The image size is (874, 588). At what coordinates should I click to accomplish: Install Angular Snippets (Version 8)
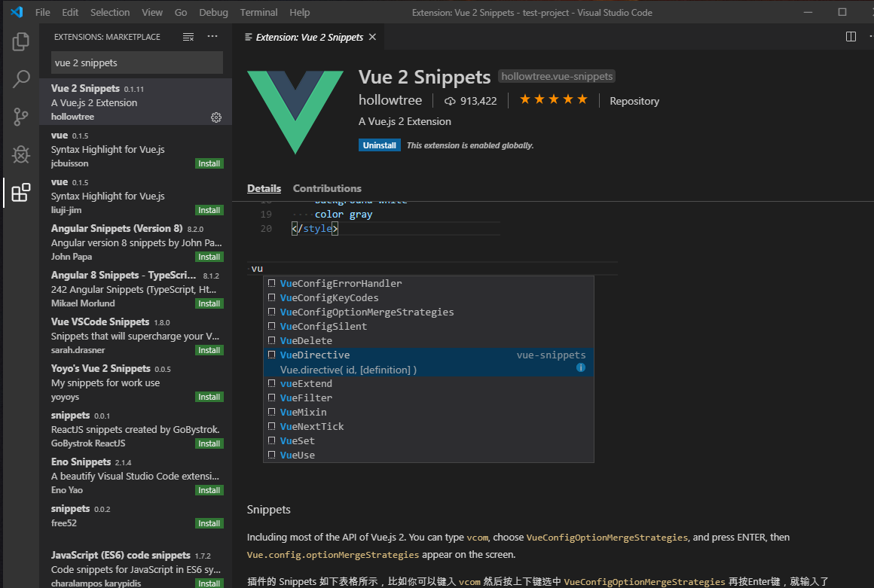click(x=209, y=257)
